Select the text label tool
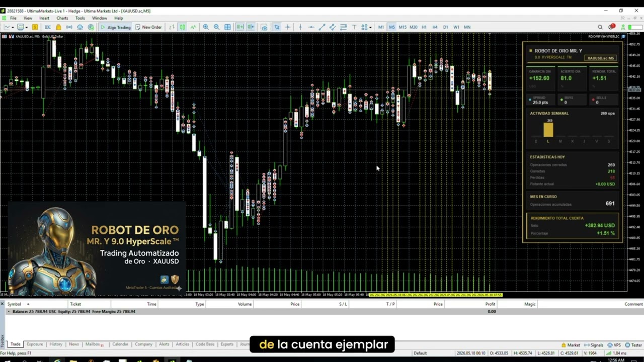Screen dimensions: 644x362 354,27
